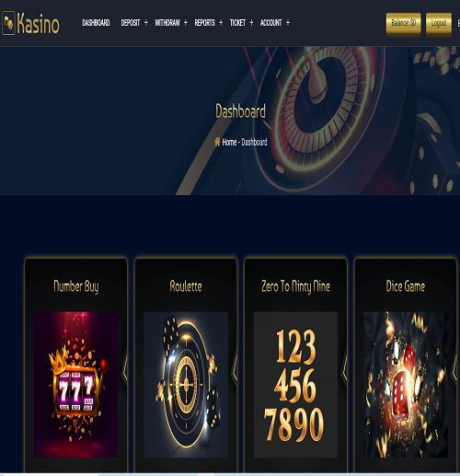Viewport: 460px width, 476px height.
Task: Open the Number Buy slot machine image
Action: coord(76,385)
